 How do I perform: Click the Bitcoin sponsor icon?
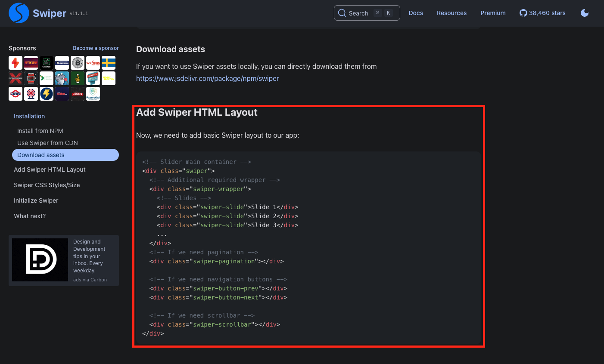click(78, 62)
